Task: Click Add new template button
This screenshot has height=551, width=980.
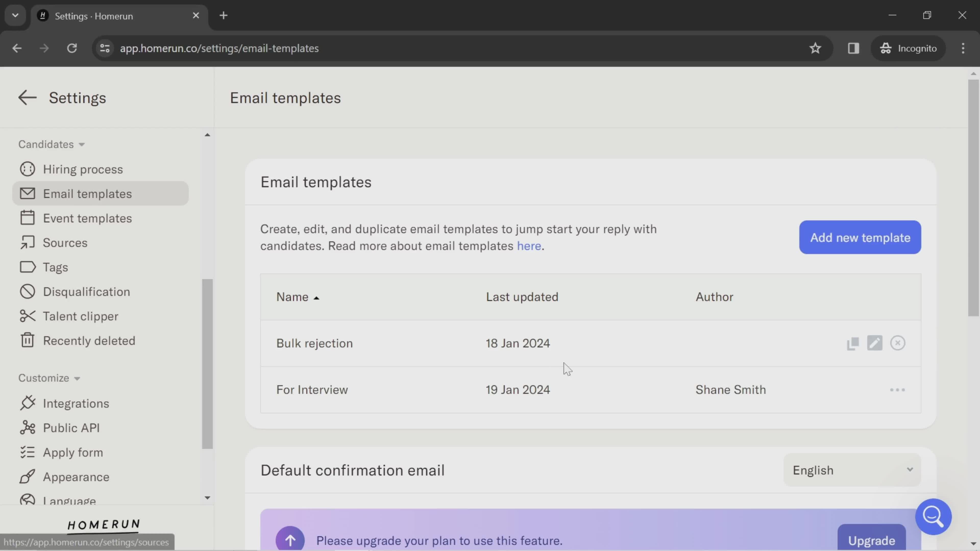Action: tap(860, 237)
